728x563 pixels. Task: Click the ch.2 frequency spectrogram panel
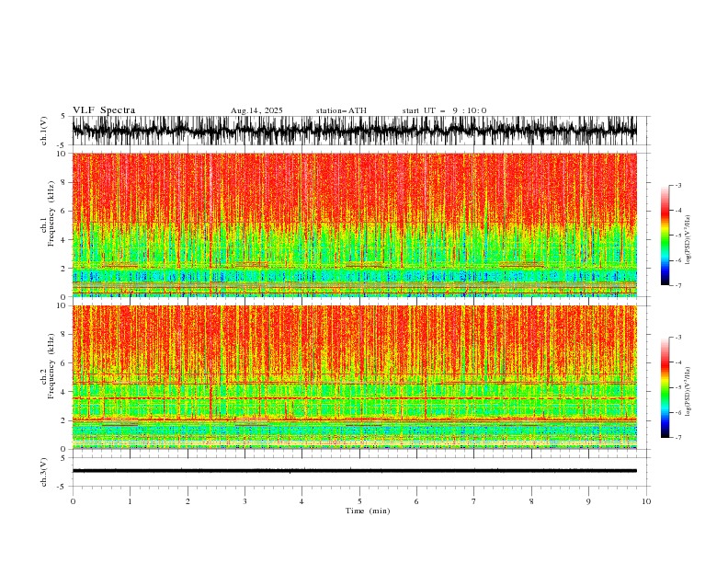[x=355, y=377]
